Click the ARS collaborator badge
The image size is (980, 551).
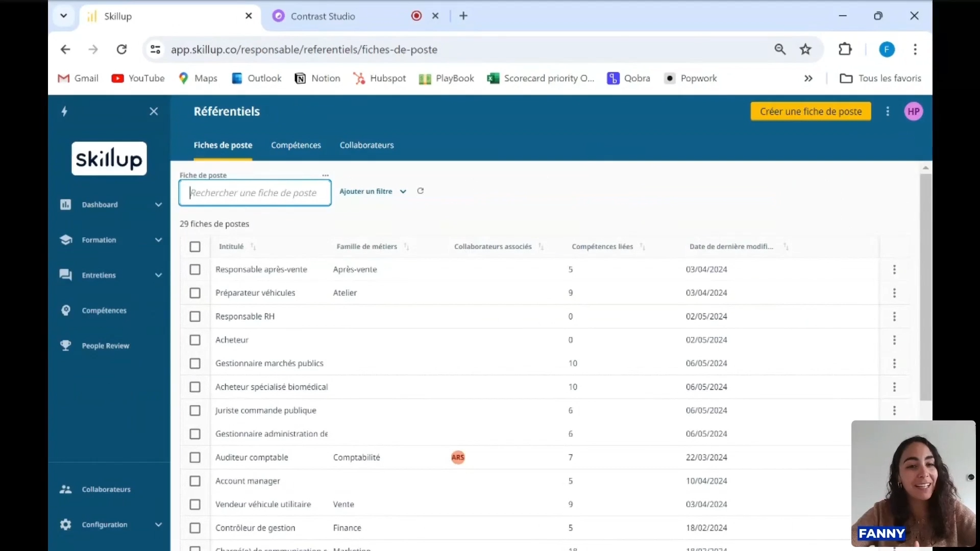pyautogui.click(x=458, y=457)
